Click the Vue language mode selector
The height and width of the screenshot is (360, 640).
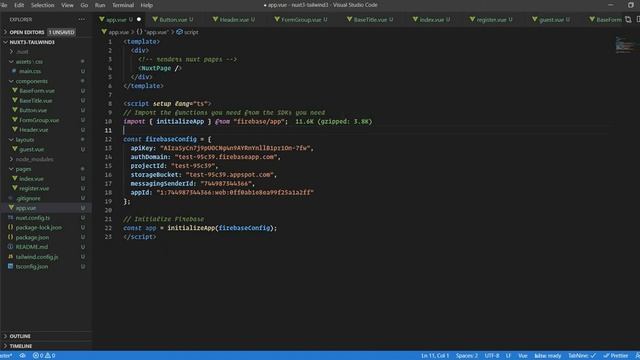522,356
